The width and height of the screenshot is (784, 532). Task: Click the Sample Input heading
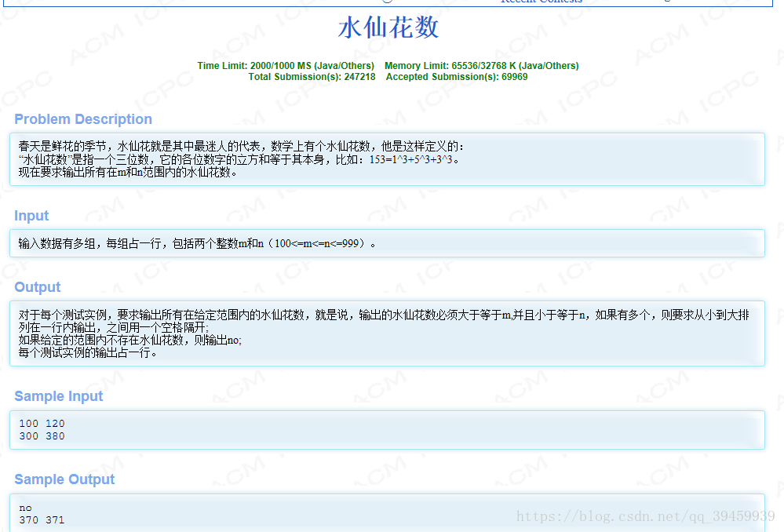coord(59,396)
